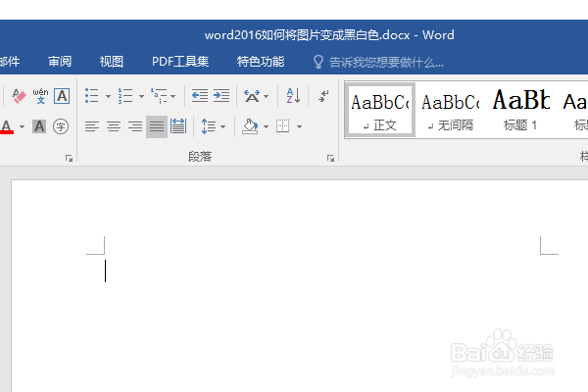Switch to the 视图 tab
This screenshot has height=392, width=588.
pos(112,62)
